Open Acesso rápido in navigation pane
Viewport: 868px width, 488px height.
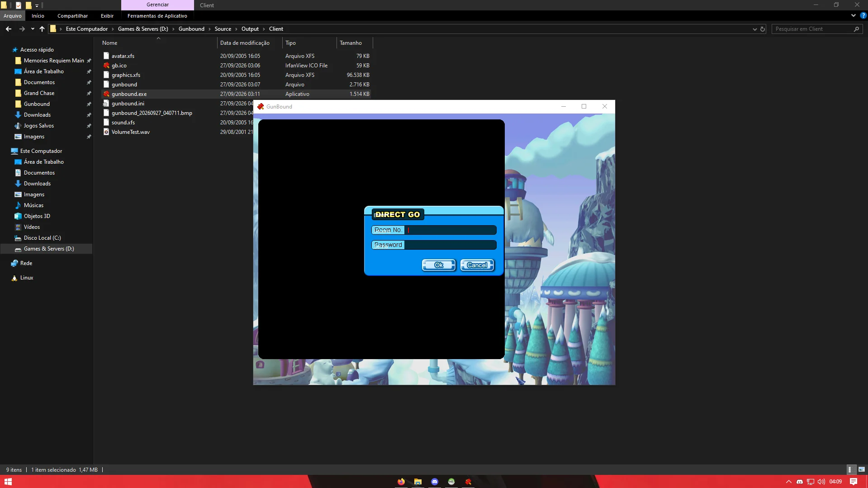[37, 50]
